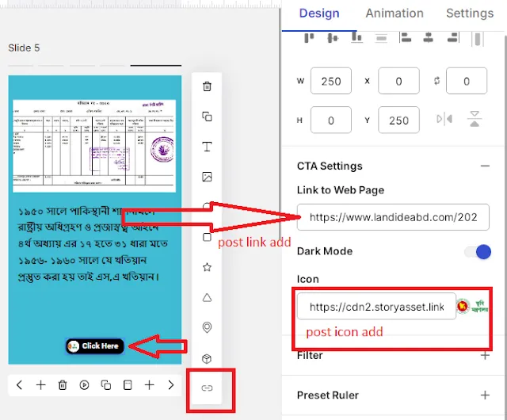Open the 3D cube icon
Image resolution: width=507 pixels, height=420 pixels.
tap(207, 358)
